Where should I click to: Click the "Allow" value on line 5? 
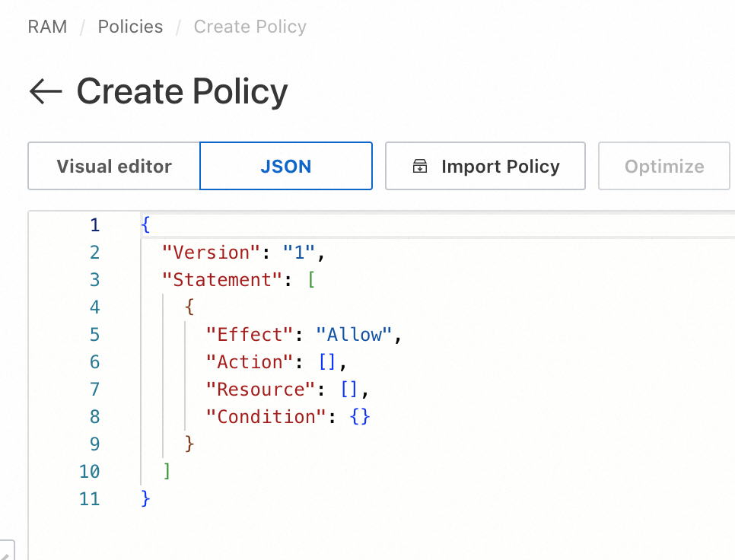pyautogui.click(x=354, y=335)
